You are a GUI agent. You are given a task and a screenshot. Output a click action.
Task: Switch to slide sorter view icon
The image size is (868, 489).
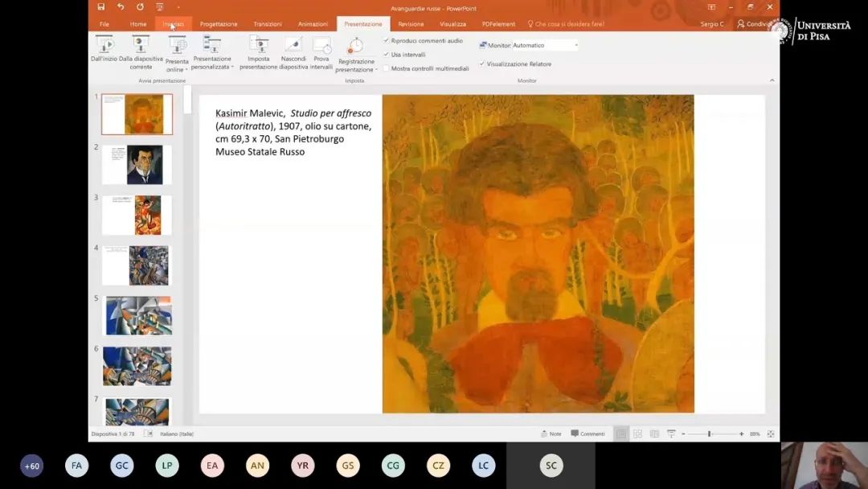(637, 434)
